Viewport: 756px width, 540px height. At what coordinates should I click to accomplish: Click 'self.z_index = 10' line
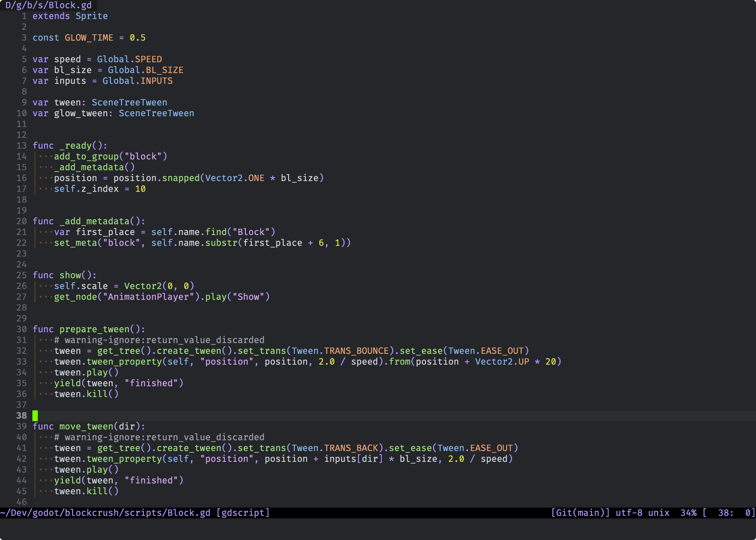click(100, 189)
